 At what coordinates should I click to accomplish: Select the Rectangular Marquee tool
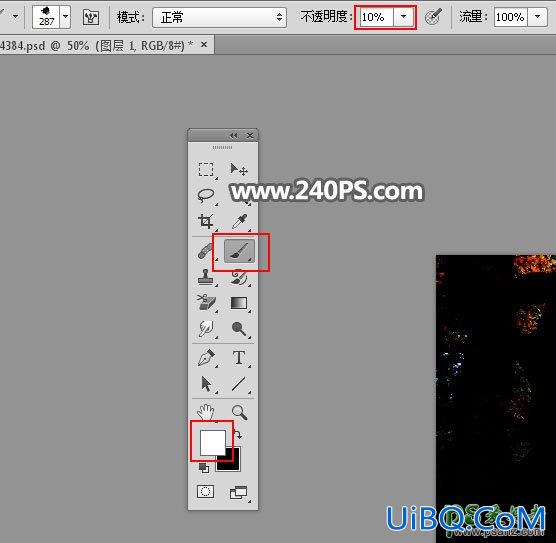pos(206,170)
